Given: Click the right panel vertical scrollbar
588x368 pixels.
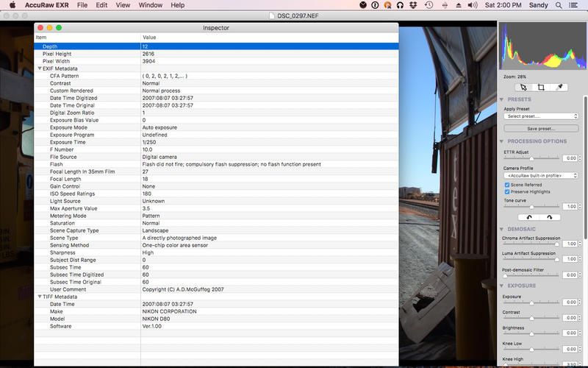Looking at the screenshot, I should click(x=585, y=167).
